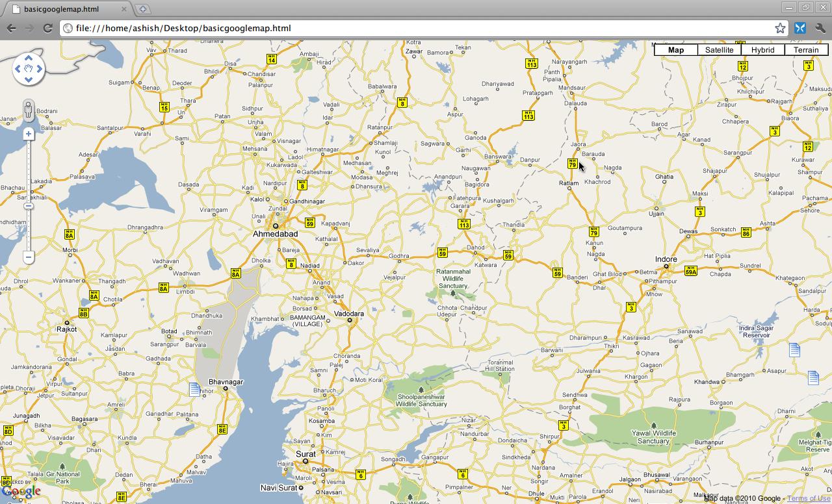Click the document icon near Bhavnagar
832x504 pixels.
click(x=194, y=389)
